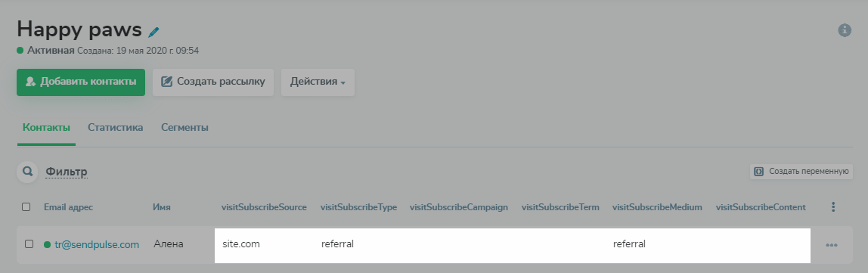Open the column settings vertical dots icon
This screenshot has width=868, height=273.
[x=833, y=207]
